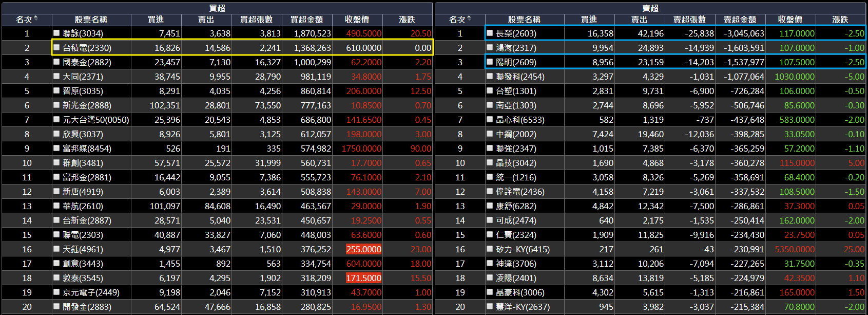
Task: Open stock 智原(3035)
Action: pos(83,91)
